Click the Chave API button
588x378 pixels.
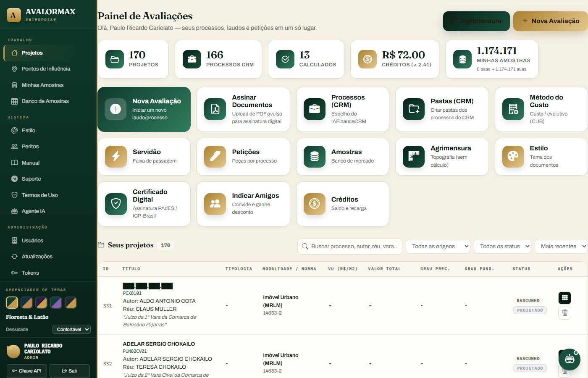tap(27, 371)
